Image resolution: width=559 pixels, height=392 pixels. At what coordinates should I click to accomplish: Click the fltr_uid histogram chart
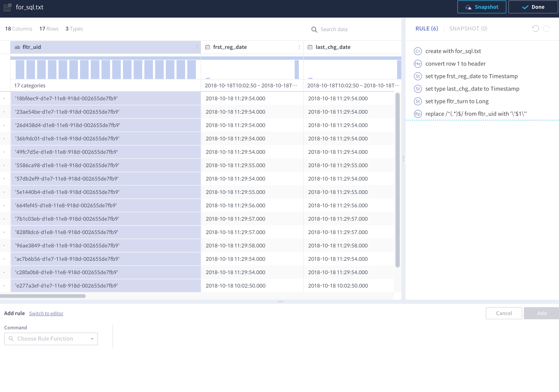(x=105, y=69)
